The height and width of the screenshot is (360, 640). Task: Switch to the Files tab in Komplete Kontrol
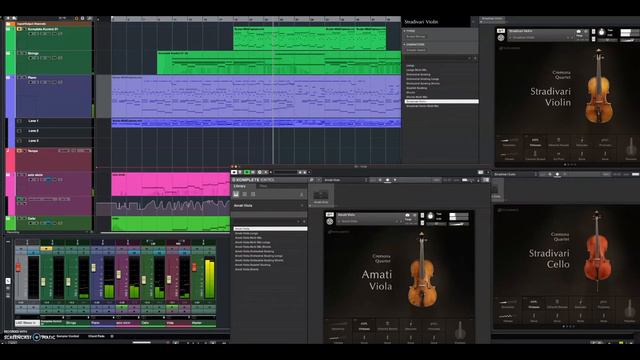click(x=263, y=186)
